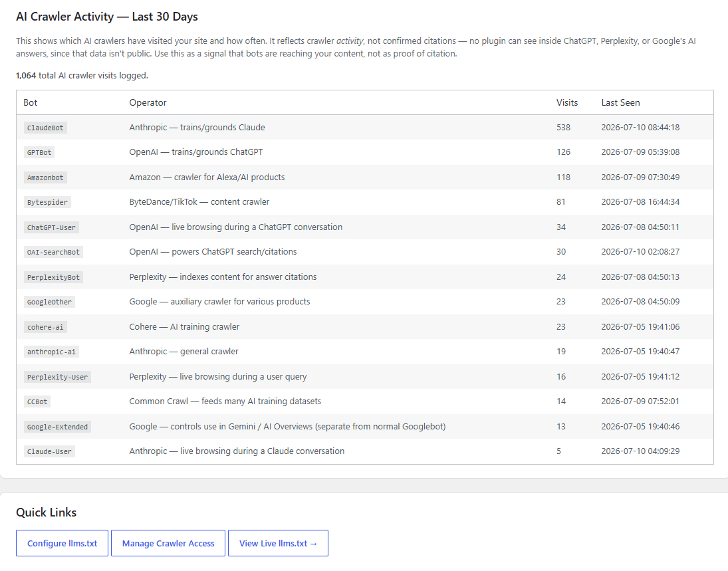Click timestamp 2026-07-10 08:44:18

(640, 127)
